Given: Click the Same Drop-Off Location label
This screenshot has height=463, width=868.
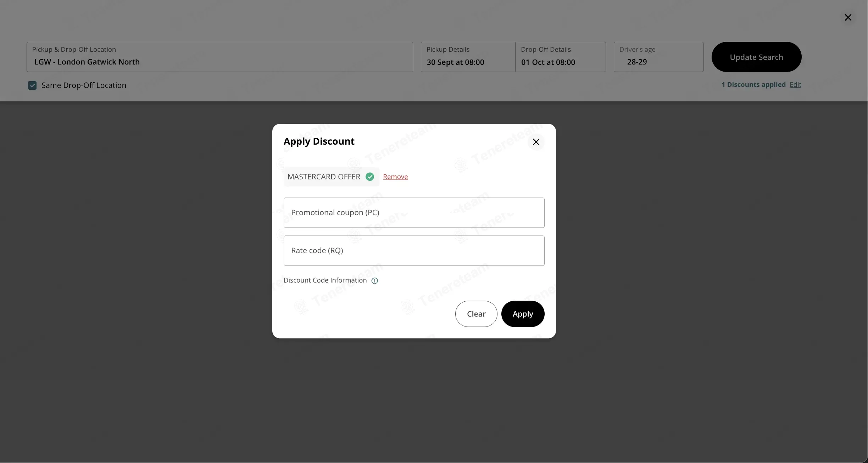Looking at the screenshot, I should point(84,85).
